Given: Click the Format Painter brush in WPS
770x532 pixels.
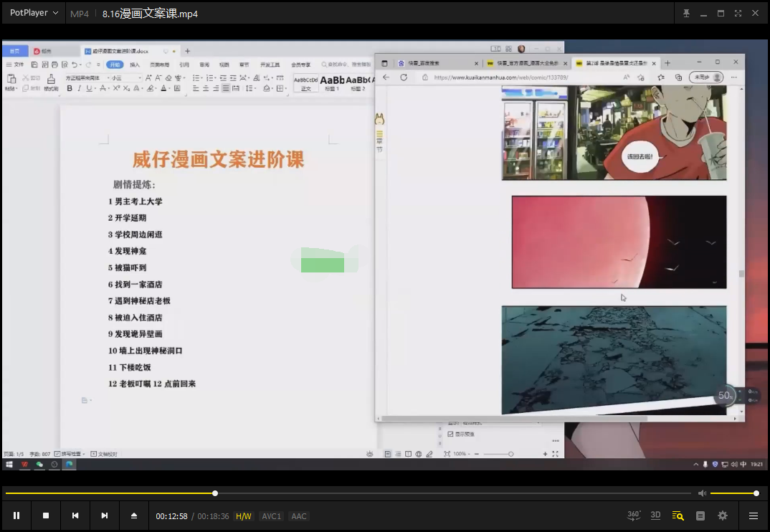Looking at the screenshot, I should pos(51,82).
